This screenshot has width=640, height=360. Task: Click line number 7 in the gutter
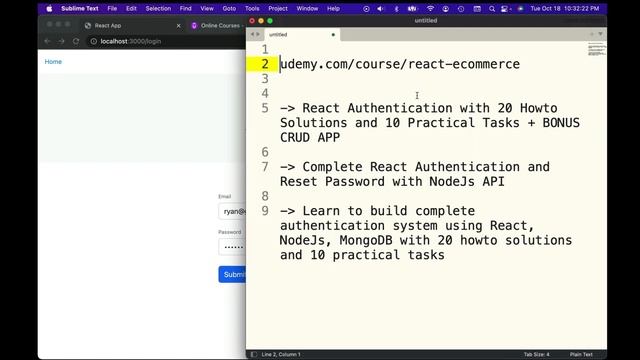pyautogui.click(x=265, y=167)
